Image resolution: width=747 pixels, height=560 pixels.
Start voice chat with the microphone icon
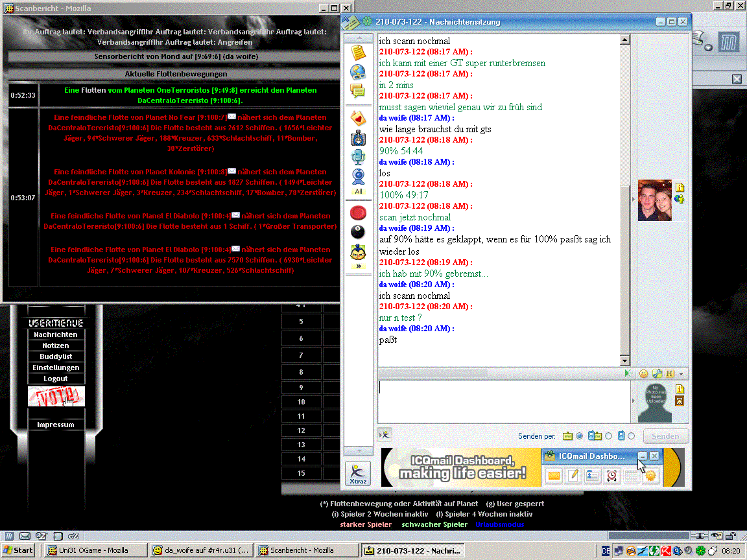pos(358,157)
